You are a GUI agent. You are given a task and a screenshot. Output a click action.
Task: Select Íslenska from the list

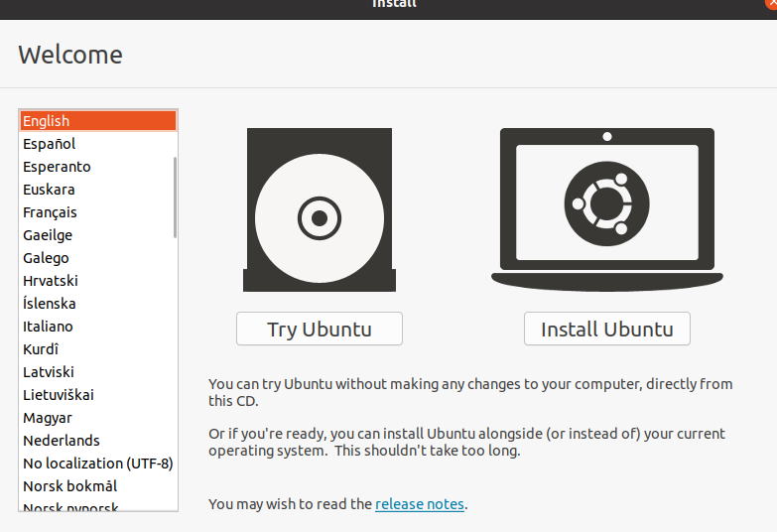click(x=50, y=304)
